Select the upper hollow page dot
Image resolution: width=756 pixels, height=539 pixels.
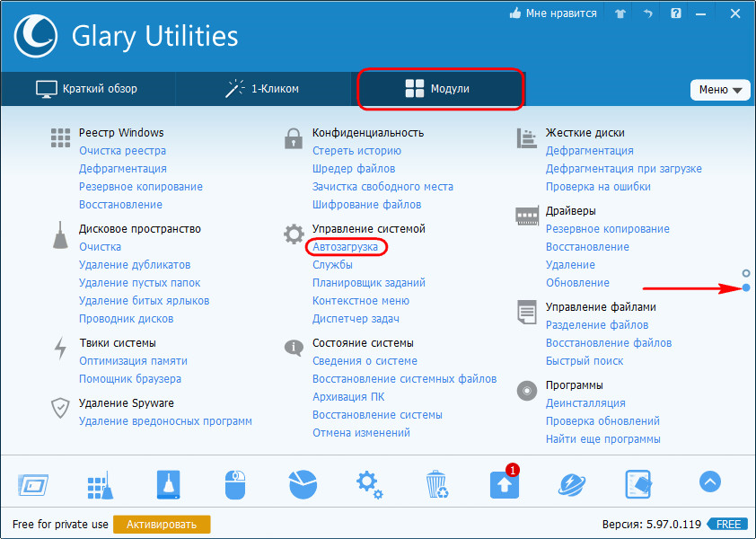746,274
